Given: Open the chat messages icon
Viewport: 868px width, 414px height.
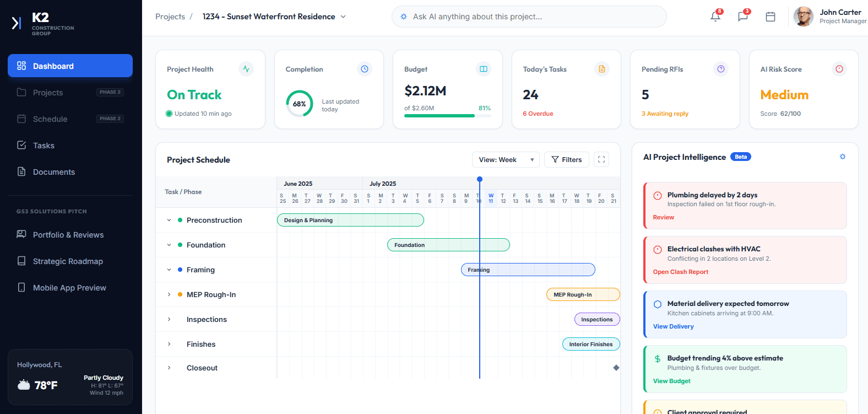Looking at the screenshot, I should [x=743, y=17].
